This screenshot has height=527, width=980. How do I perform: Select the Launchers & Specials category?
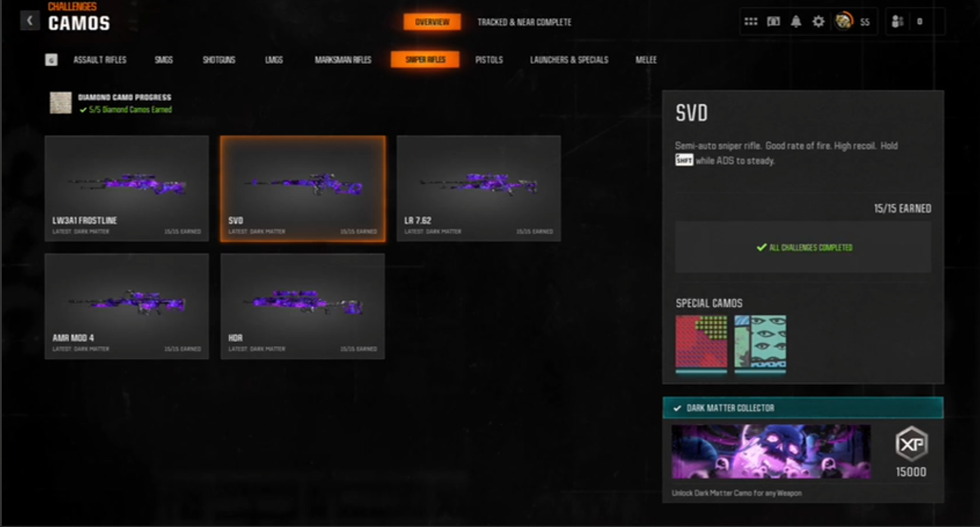tap(569, 60)
